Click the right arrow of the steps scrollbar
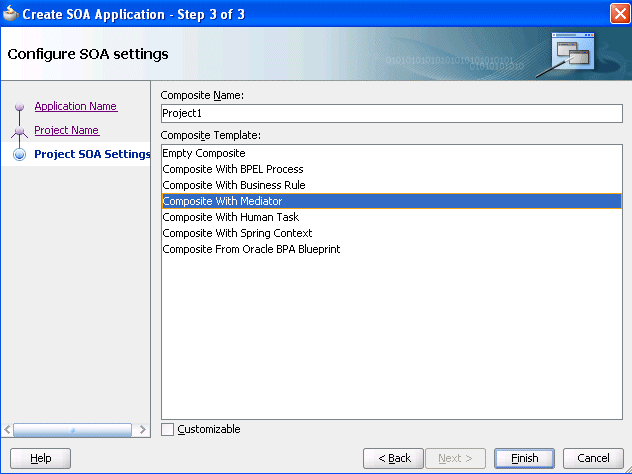Image resolution: width=632 pixels, height=474 pixels. point(142,430)
